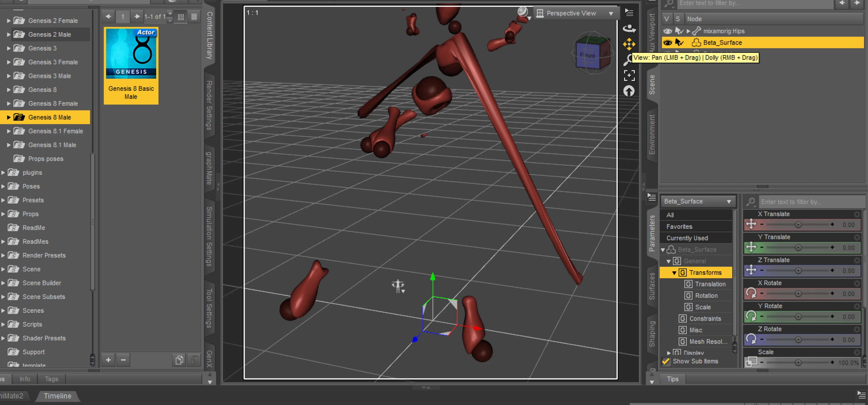868x405 pixels.
Task: Open the Surfaces side tab
Action: tap(652, 286)
